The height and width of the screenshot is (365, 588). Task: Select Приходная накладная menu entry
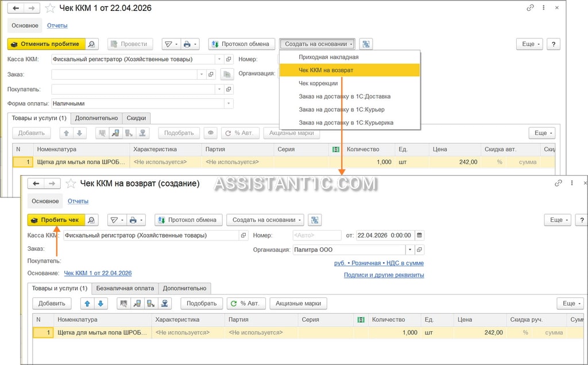[350, 57]
